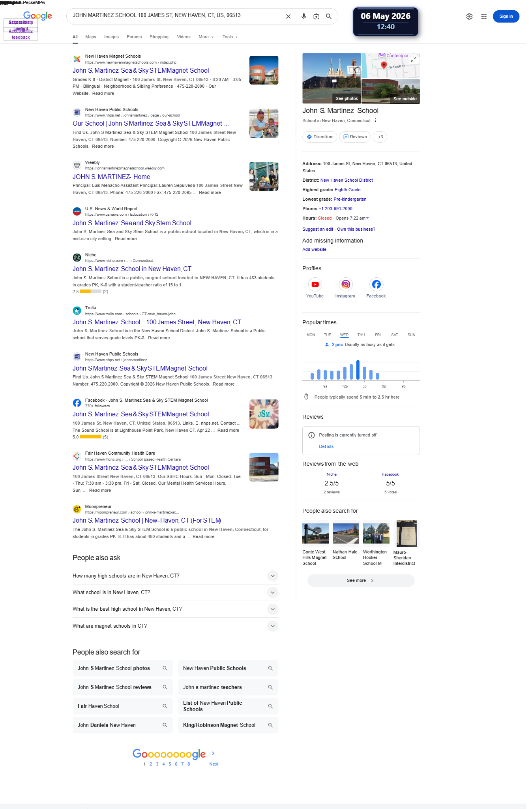The image size is (532, 809).
Task: Open Nathan Hale School thumbnail
Action: pos(346,533)
